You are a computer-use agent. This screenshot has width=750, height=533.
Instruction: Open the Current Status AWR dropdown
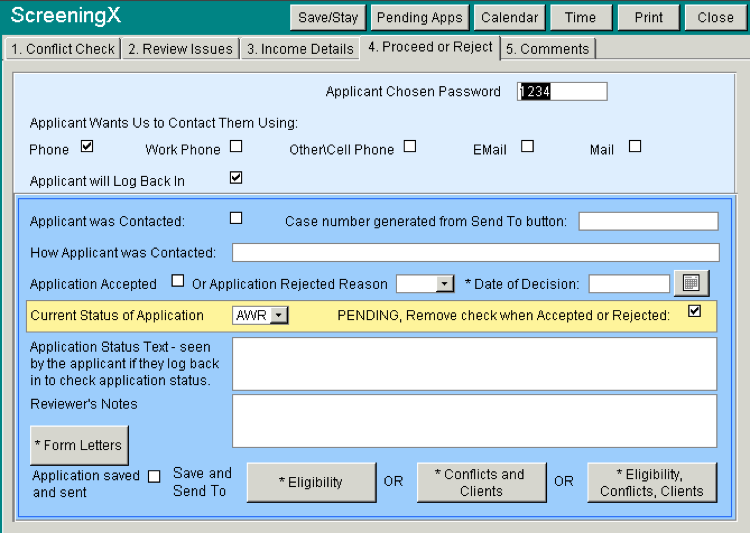(x=279, y=315)
